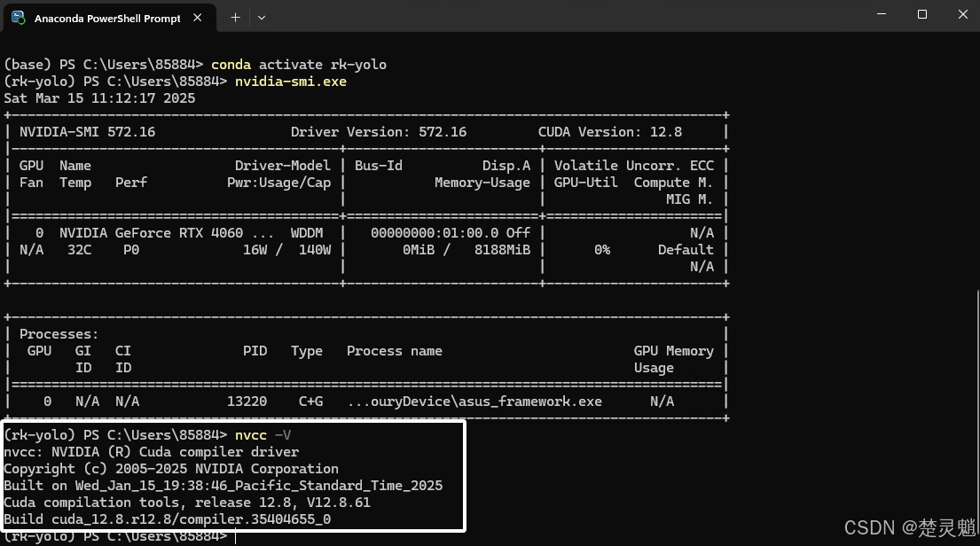The image size is (980, 546).
Task: Click the 'C+G' process type value
Action: pyautogui.click(x=310, y=402)
